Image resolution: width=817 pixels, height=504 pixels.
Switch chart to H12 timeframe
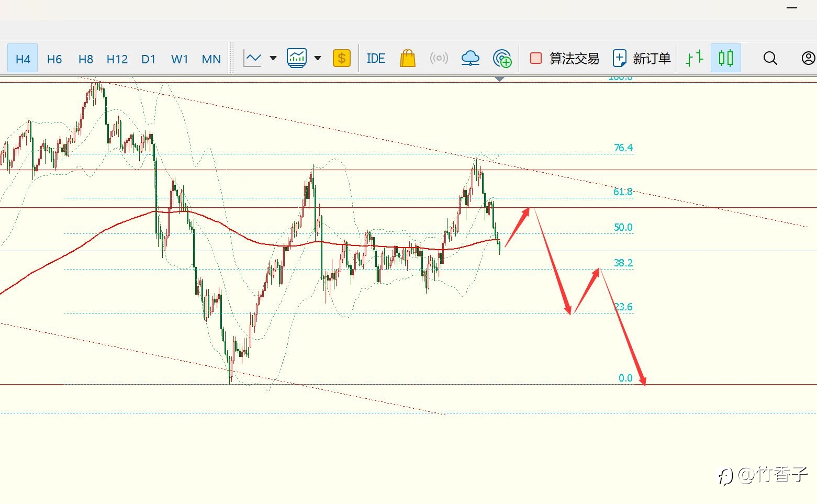(117, 59)
